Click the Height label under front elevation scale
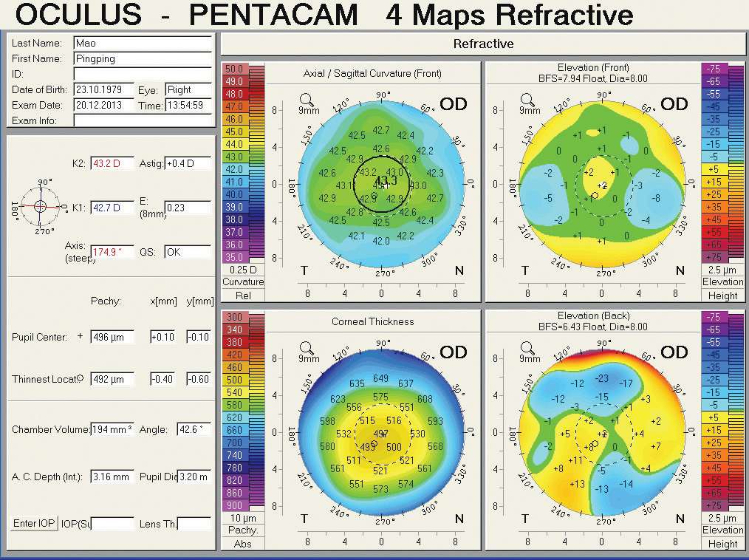 (x=722, y=296)
